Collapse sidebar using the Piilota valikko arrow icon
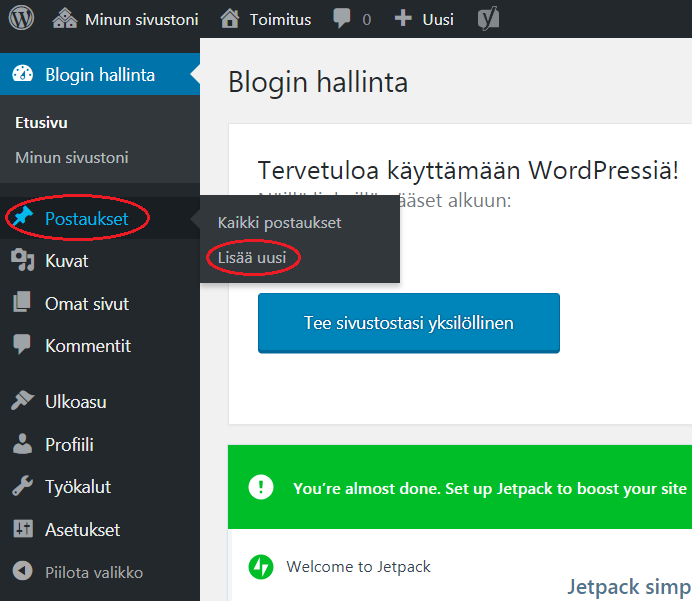Screen dimensions: 692x601 [23, 571]
